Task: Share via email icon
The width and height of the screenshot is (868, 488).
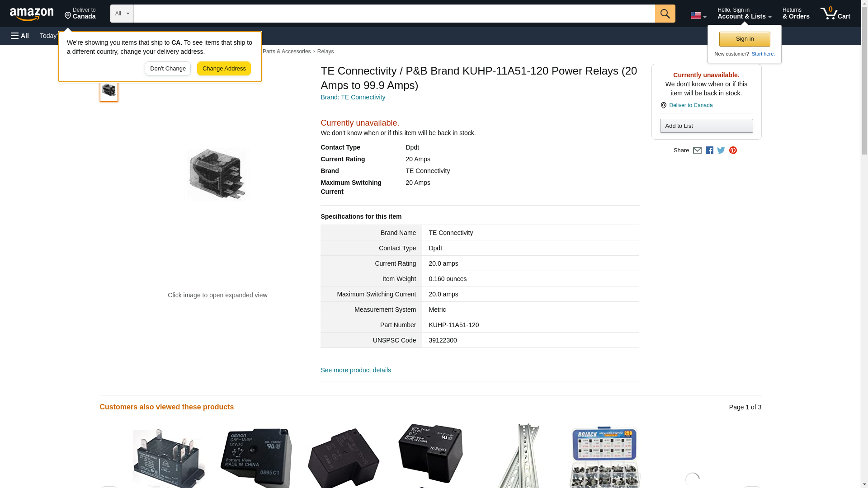Action: click(x=697, y=150)
